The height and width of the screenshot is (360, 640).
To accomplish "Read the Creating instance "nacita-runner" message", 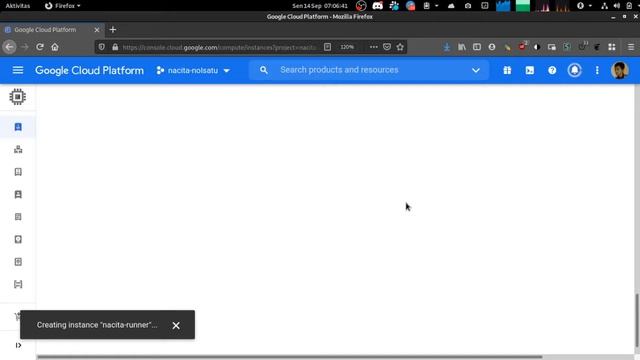I will [97, 325].
